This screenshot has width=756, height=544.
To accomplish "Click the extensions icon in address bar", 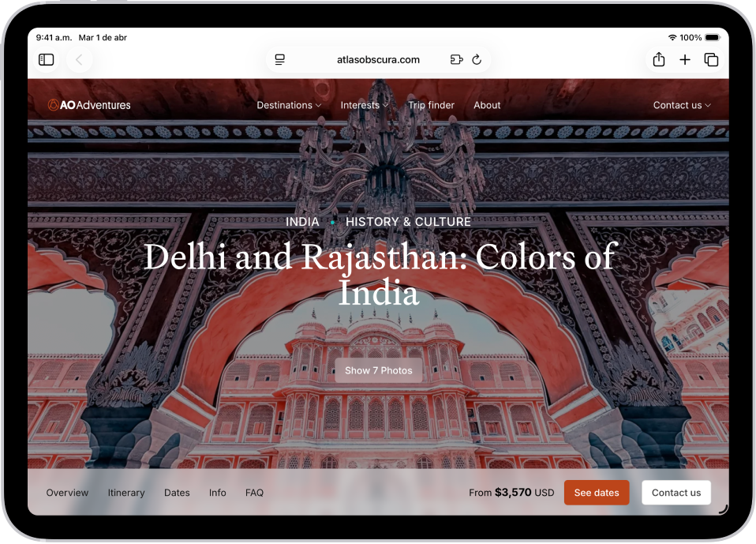I will [456, 60].
